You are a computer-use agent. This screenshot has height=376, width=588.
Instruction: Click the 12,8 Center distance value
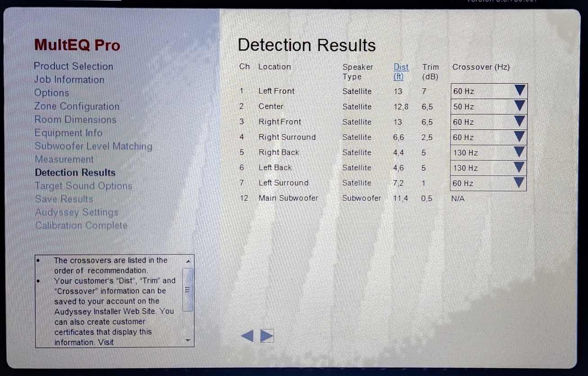pos(401,107)
